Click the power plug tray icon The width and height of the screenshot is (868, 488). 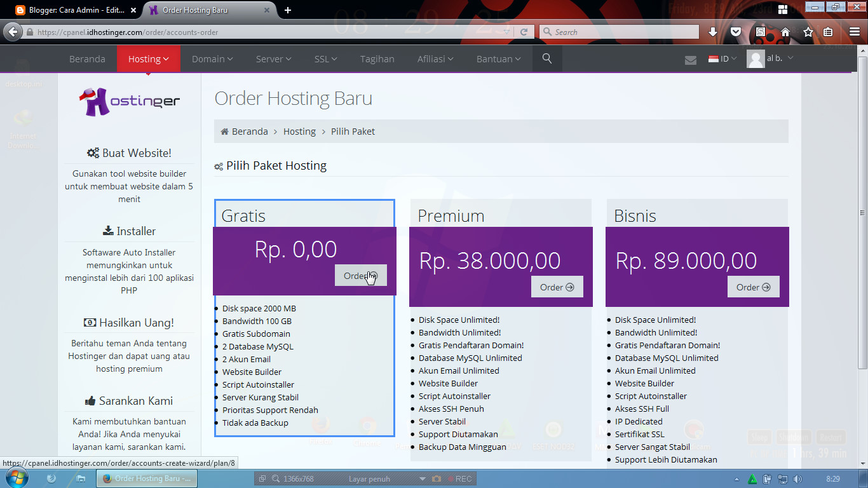click(x=768, y=479)
